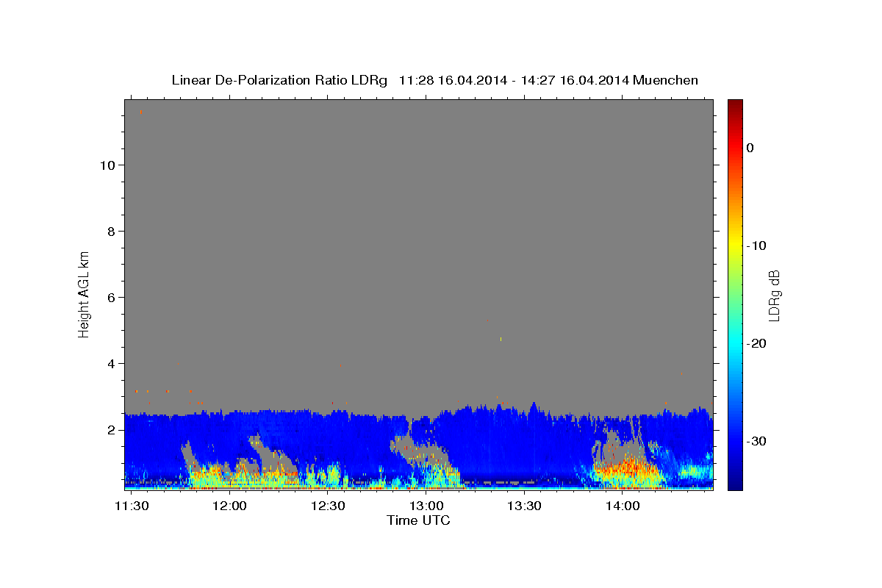Click the 'LDRg dB' colorbar label

click(773, 296)
